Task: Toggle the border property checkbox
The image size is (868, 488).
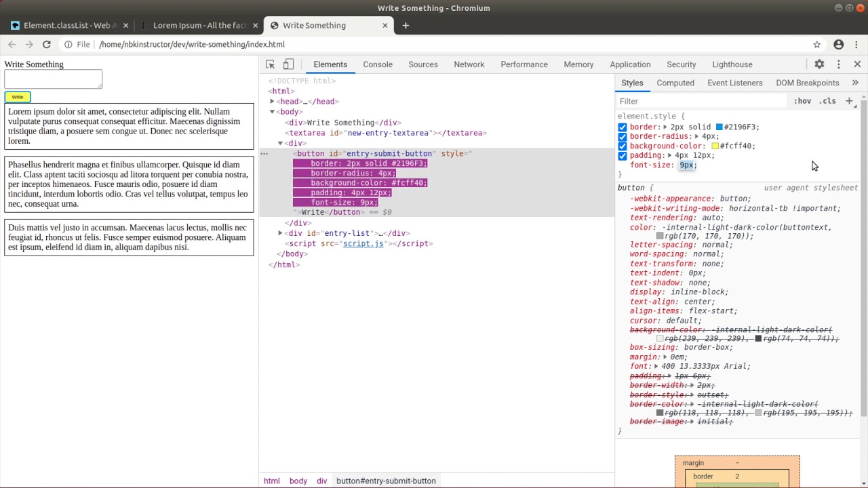Action: click(623, 127)
